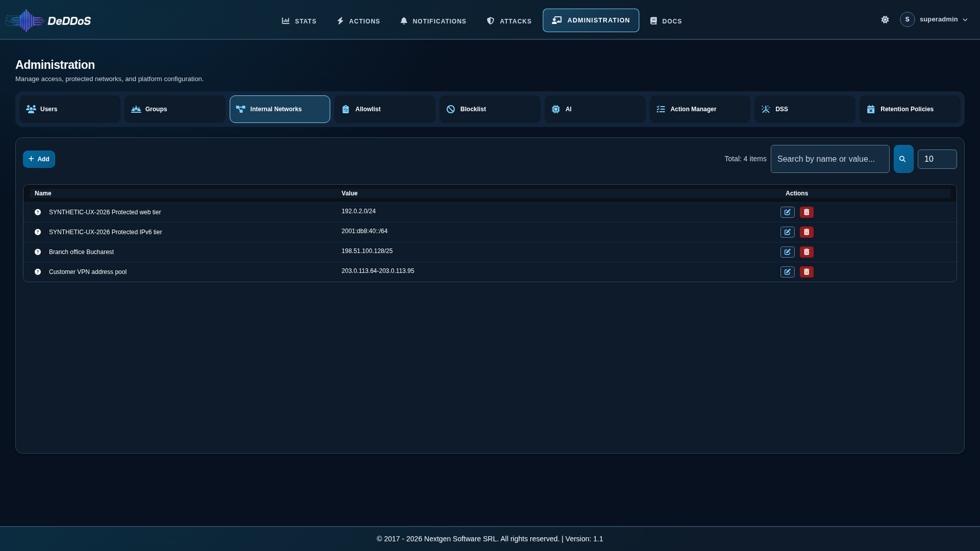Open Notifications from the top navigation
Image resolution: width=980 pixels, height=551 pixels.
coord(433,21)
